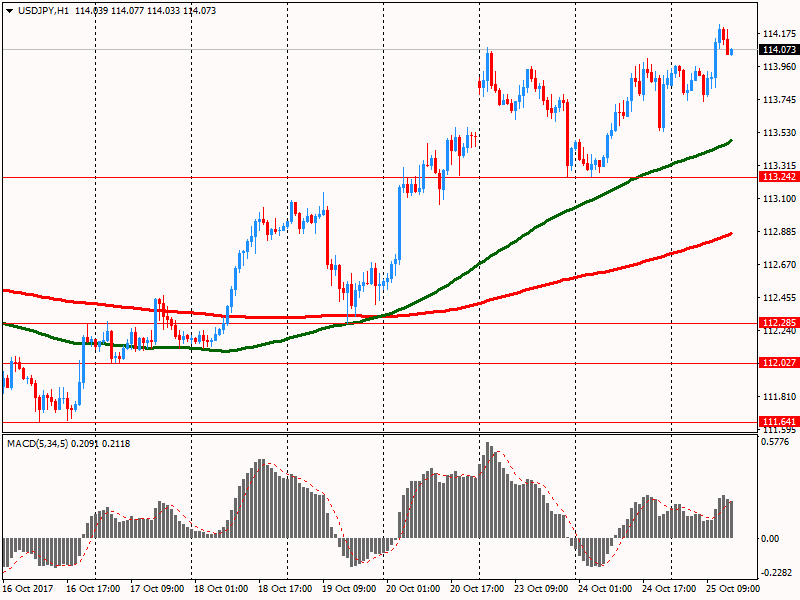Select the red level label 112.027
The height and width of the screenshot is (600, 800).
coord(779,362)
